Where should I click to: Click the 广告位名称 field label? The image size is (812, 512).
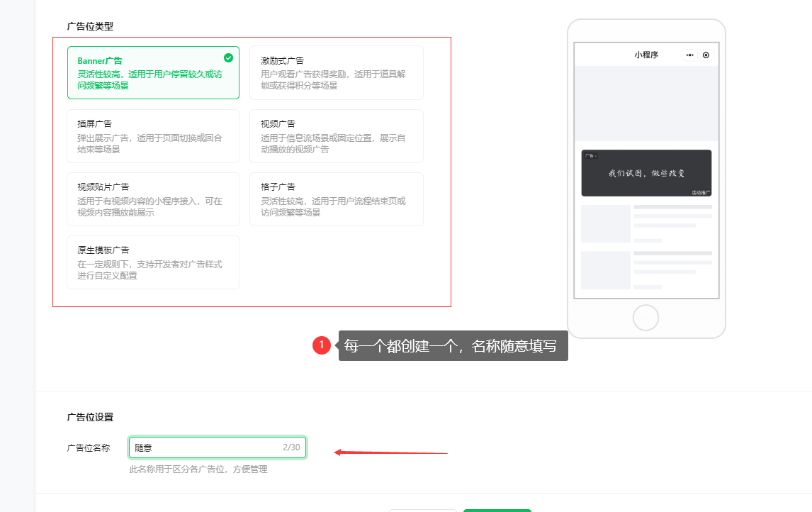89,447
